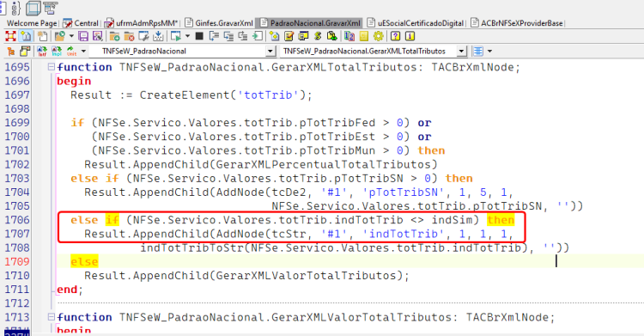This screenshot has height=336, width=644.
Task: Click the new form icon after the debug icons
Action: [x=275, y=36]
